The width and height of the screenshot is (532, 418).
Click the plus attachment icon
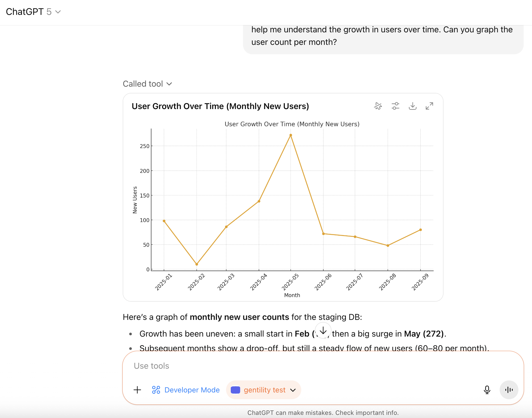tap(137, 390)
